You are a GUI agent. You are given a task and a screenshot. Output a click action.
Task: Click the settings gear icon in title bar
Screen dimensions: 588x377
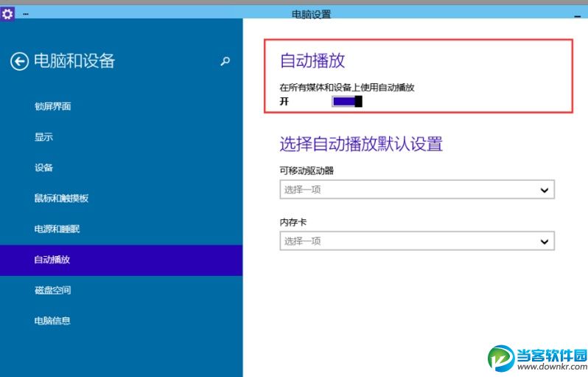7,14
